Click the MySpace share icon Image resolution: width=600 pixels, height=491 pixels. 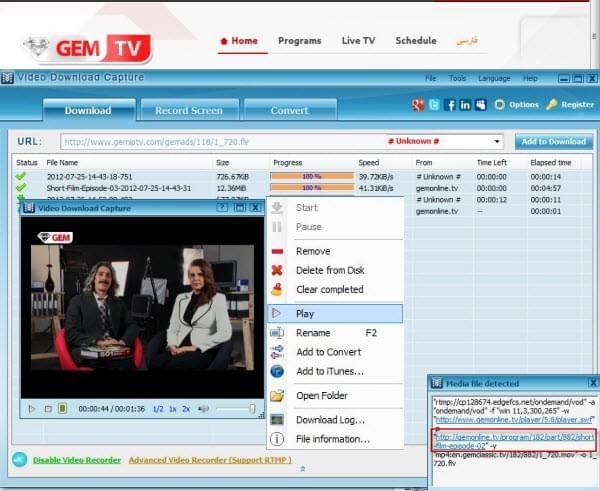[481, 104]
